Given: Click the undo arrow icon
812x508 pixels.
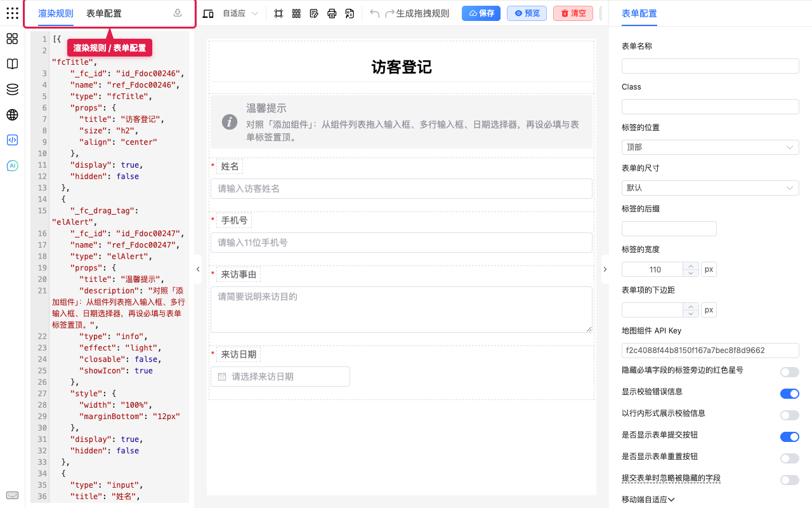Looking at the screenshot, I should (375, 13).
